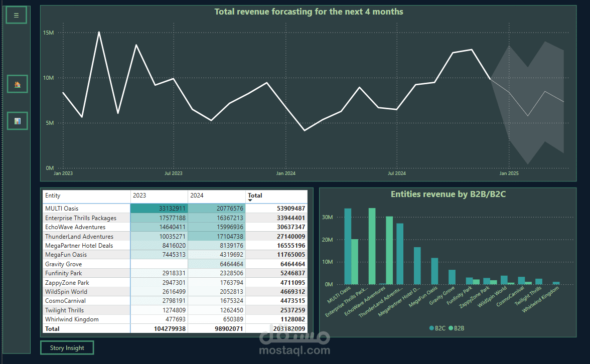Open the Story Insight button
Screen dimensions: 590x364
[x=67, y=348]
